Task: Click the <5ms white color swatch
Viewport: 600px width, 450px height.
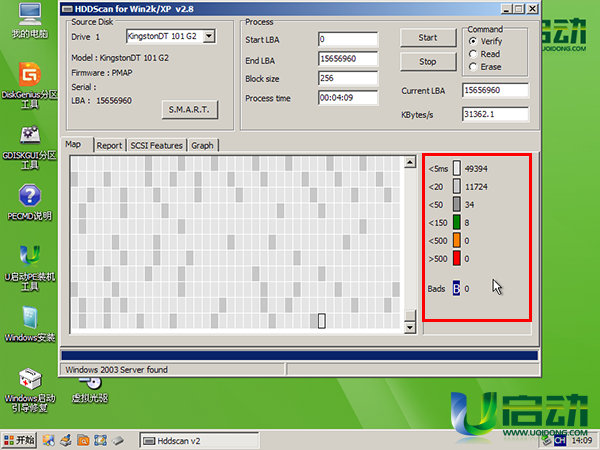Action: (457, 168)
